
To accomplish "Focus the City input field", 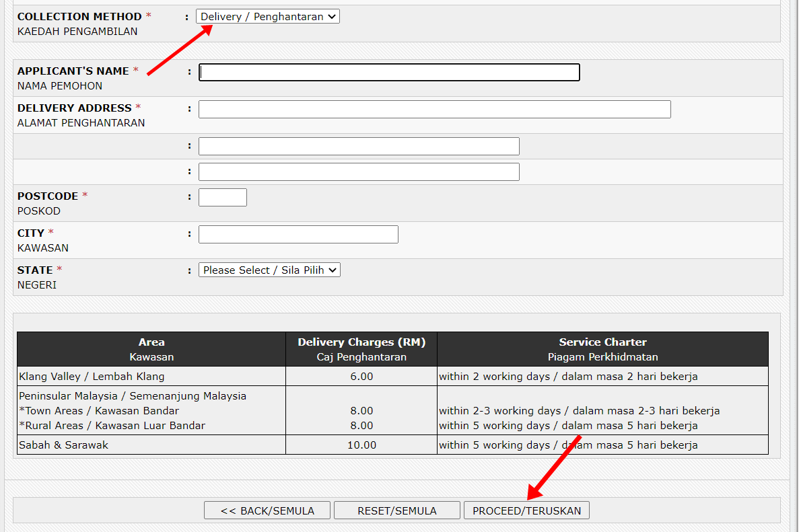I will (x=298, y=235).
